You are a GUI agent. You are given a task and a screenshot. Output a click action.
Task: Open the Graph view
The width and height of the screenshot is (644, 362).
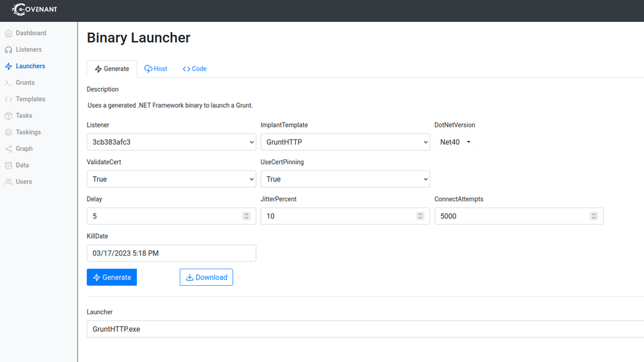click(23, 148)
